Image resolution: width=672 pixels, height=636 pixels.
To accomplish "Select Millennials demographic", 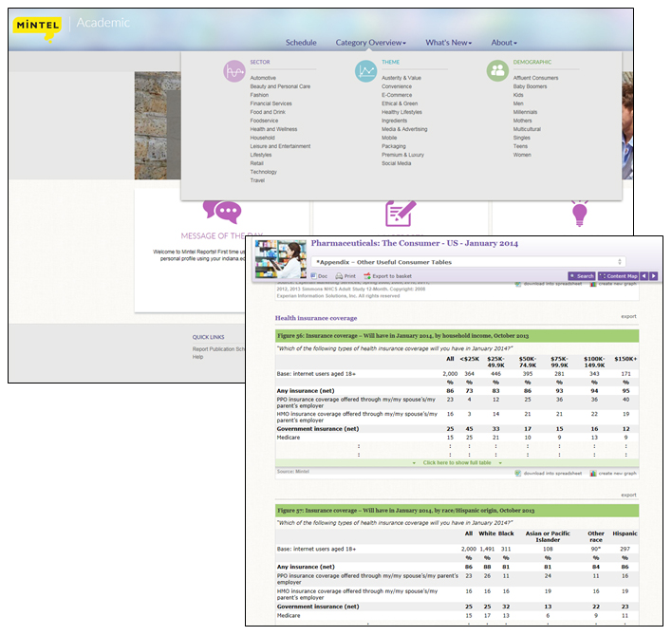I will click(525, 112).
